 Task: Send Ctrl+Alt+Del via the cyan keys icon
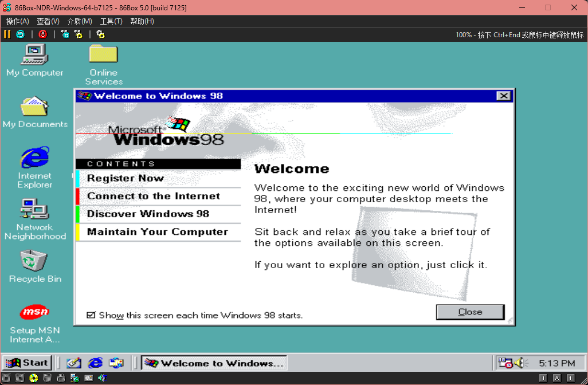(65, 34)
